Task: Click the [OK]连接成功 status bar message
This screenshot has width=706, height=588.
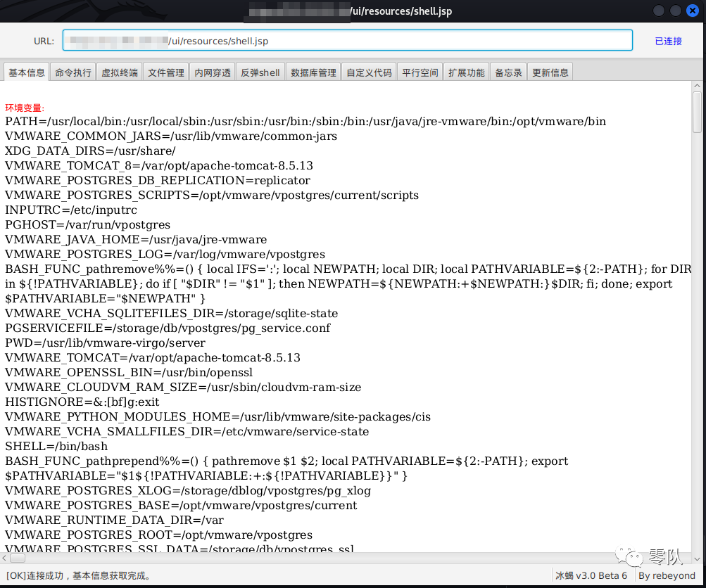Action: (x=80, y=576)
